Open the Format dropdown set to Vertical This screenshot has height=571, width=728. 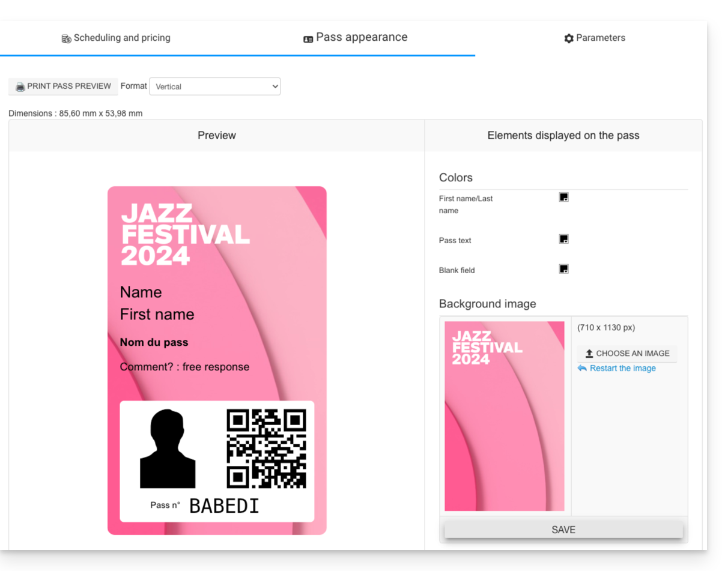[214, 86]
